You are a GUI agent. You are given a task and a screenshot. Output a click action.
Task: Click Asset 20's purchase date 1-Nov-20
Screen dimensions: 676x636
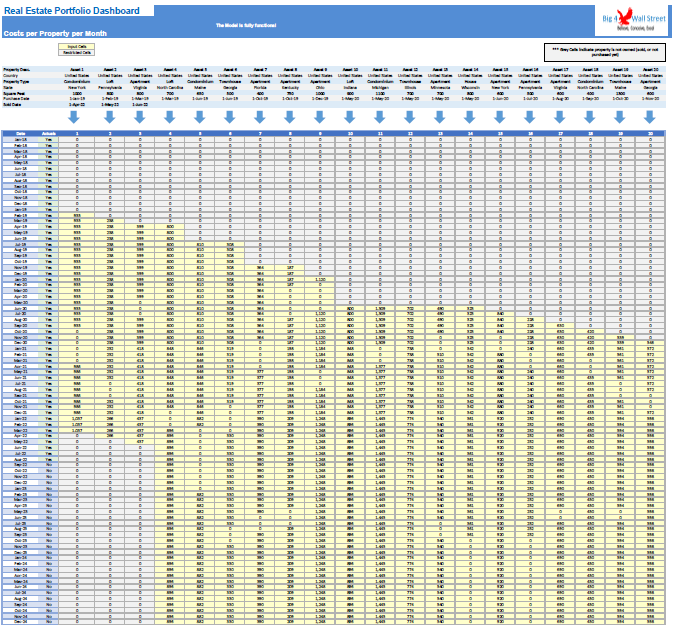(x=650, y=99)
